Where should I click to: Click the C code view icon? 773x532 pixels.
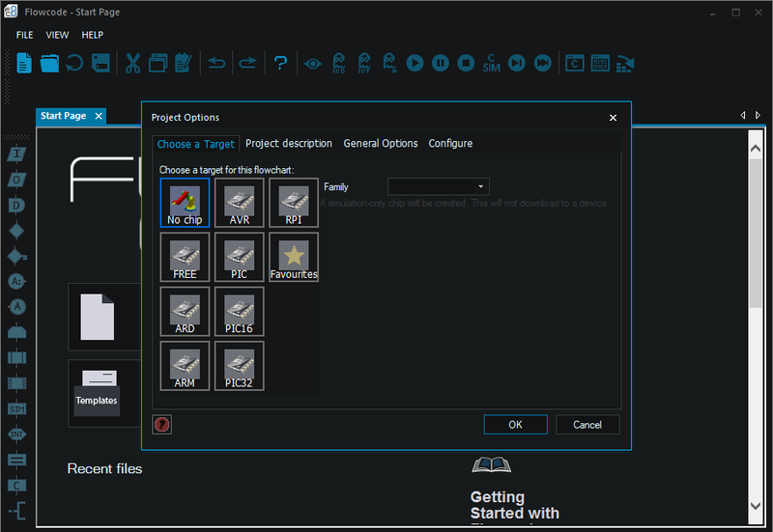[x=575, y=63]
